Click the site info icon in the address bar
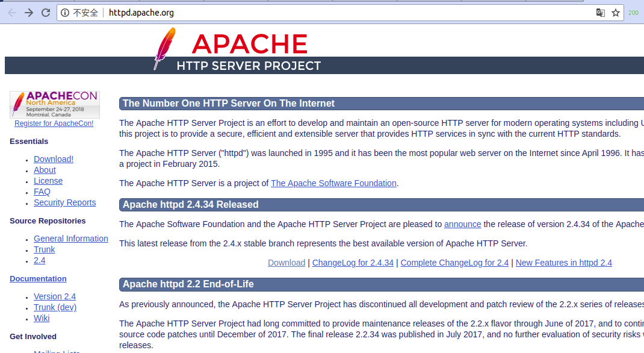The image size is (644, 353). 65,13
